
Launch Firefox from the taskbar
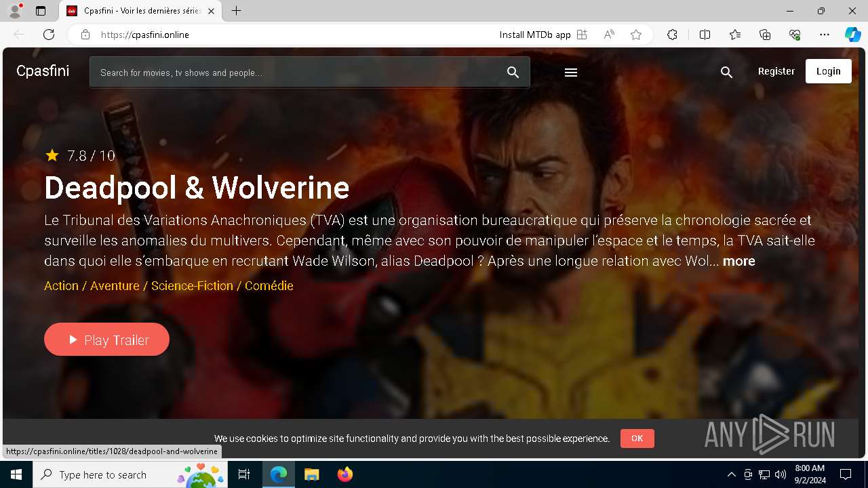[x=344, y=474]
